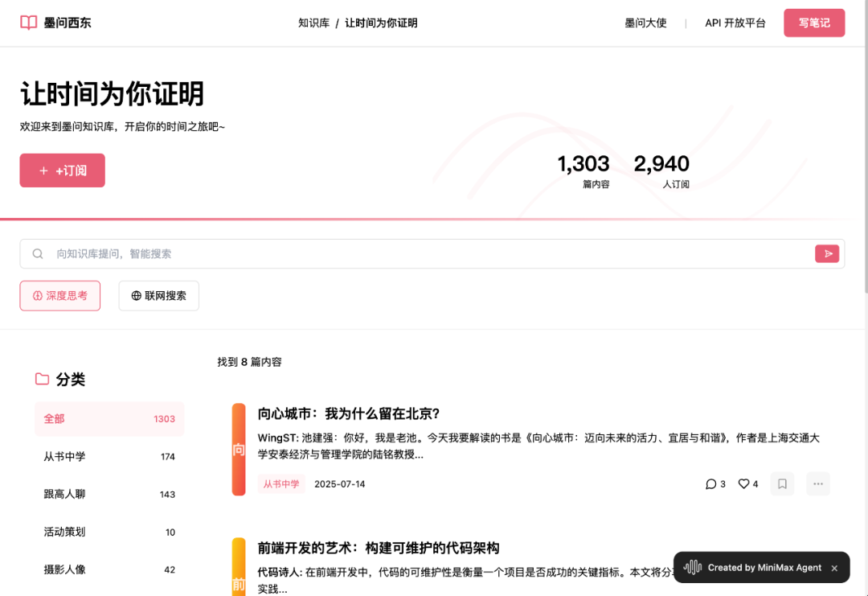Focus the 向知识库提问 search field
This screenshot has height=596, width=868.
pos(432,253)
